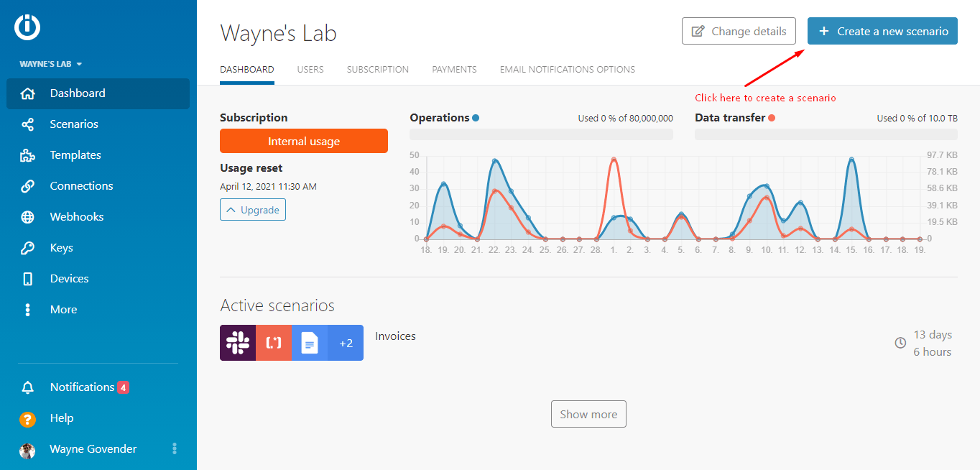Click the Integromat logo icon
This screenshot has width=980, height=470.
(27, 27)
